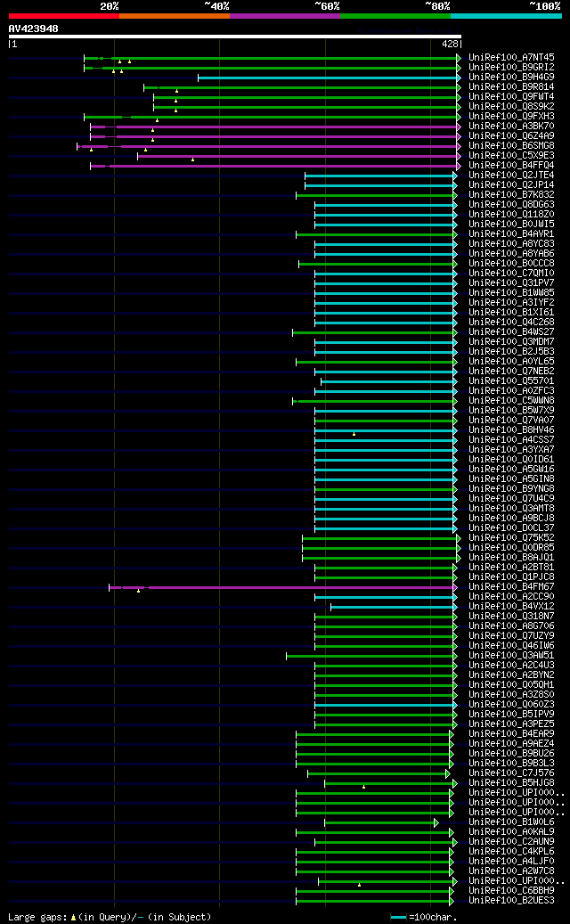The height and width of the screenshot is (924, 570).
Task: Click the cyan alignment bar for UniRef100_B4VX12
Action: coord(394,607)
